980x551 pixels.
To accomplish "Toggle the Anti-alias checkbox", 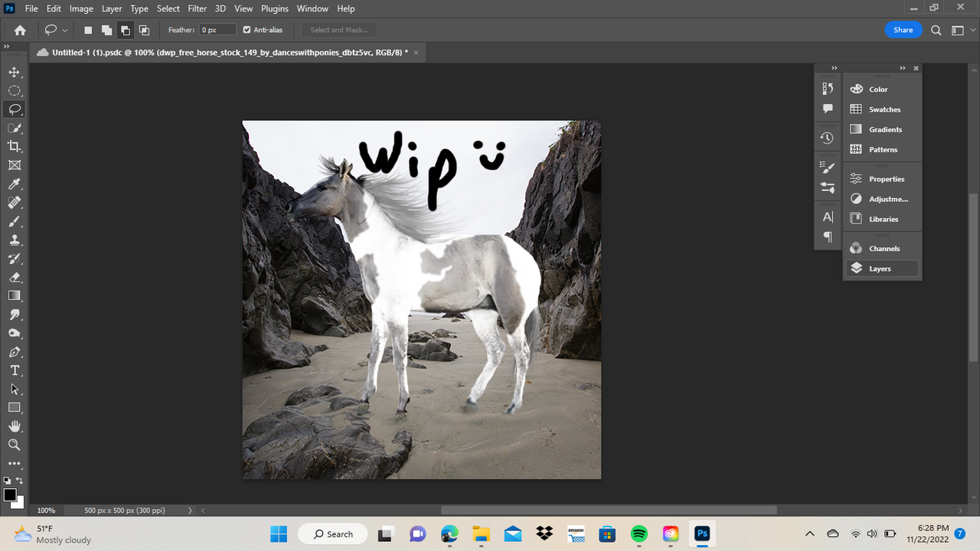I will click(x=247, y=30).
